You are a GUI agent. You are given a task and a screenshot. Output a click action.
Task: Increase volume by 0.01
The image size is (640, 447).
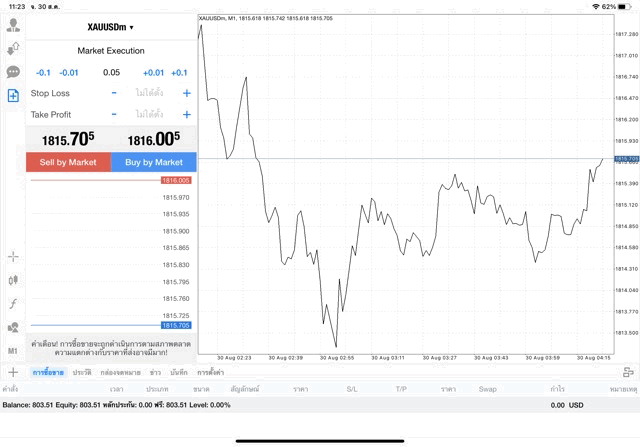(x=153, y=72)
